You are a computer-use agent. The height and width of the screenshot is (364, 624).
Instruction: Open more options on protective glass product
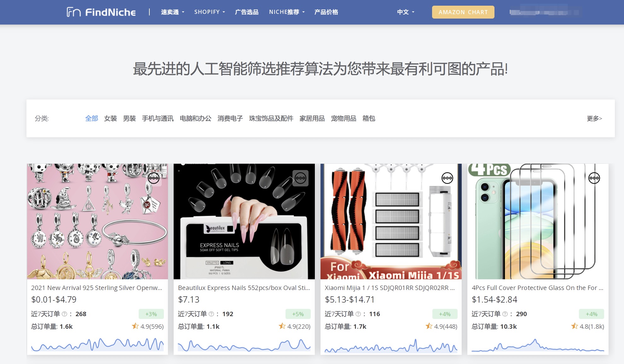pyautogui.click(x=594, y=178)
